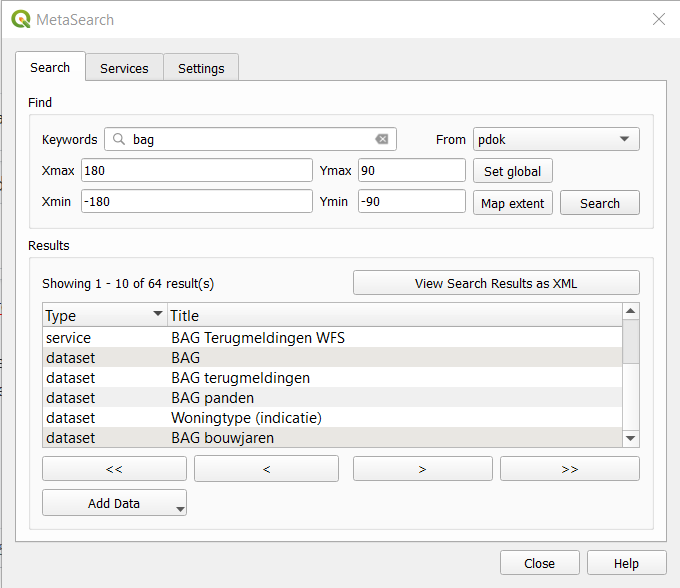Screen dimensions: 680x588
Task: Click the Keywords input containing bag
Action: tap(250, 139)
